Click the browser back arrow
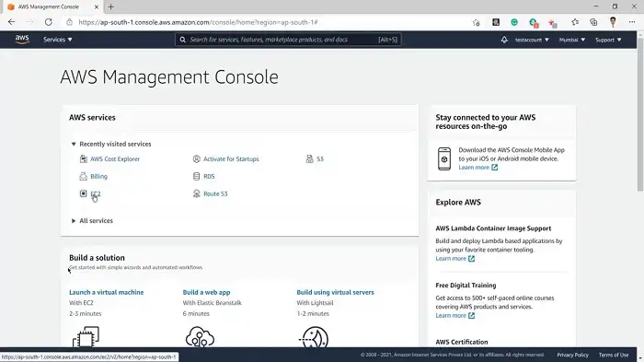This screenshot has width=644, height=362. [x=11, y=22]
